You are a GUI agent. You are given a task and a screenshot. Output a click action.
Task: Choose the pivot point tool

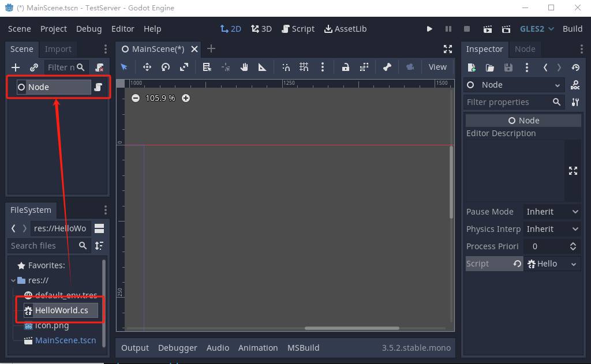(x=226, y=67)
